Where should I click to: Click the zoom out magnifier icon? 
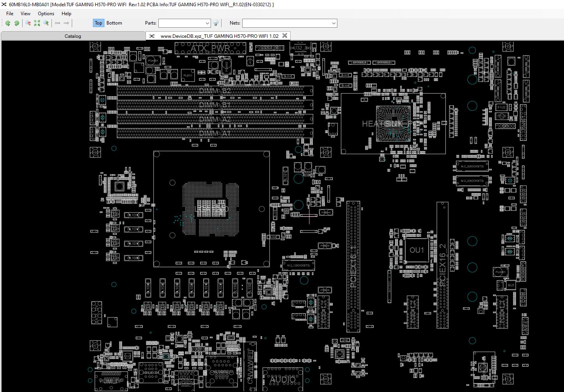tap(28, 23)
